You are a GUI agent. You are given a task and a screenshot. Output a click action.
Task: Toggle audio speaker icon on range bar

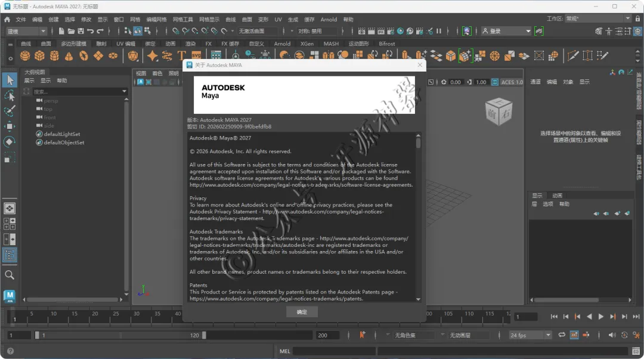click(x=612, y=335)
